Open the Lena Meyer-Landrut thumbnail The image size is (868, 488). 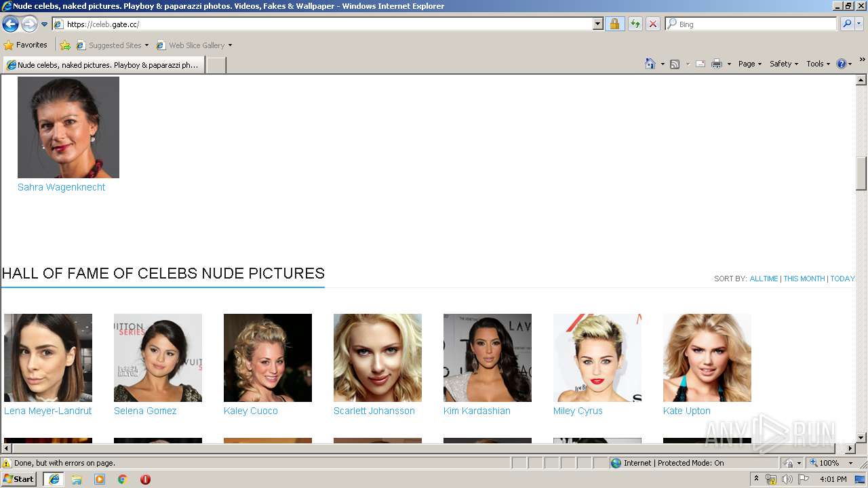click(48, 358)
